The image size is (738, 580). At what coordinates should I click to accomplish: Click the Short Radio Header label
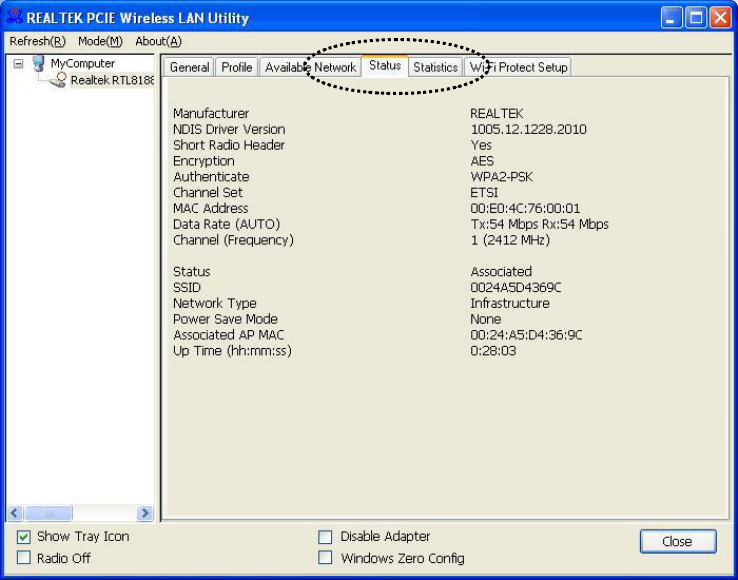[x=229, y=145]
